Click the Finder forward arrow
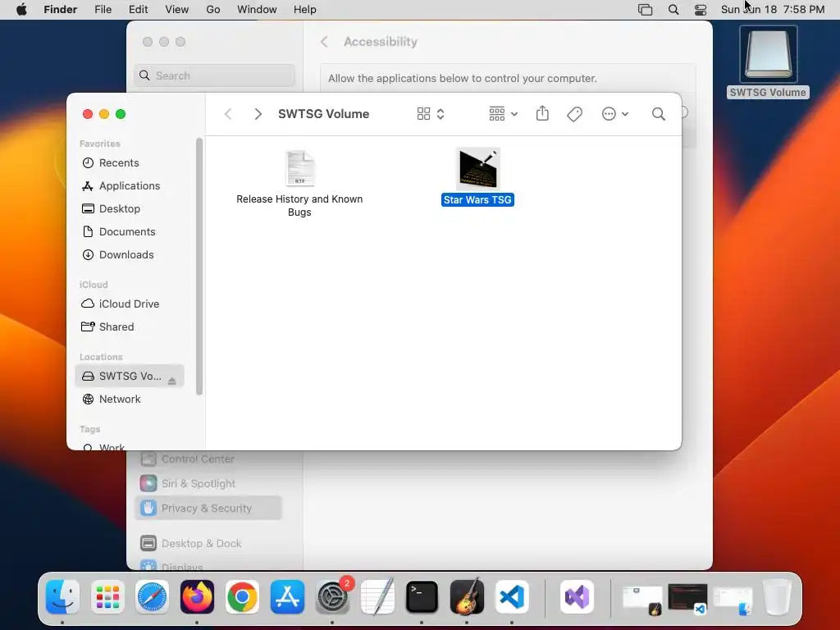Image resolution: width=840 pixels, height=630 pixels. [258, 114]
